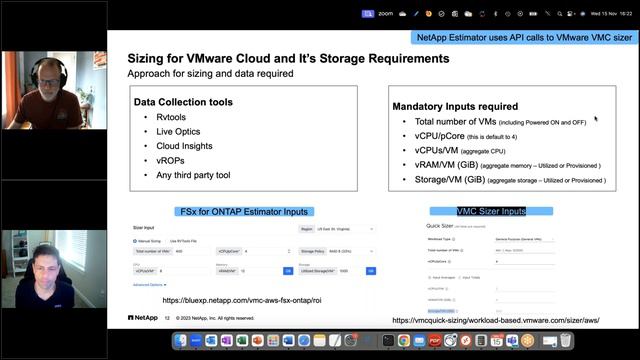Open Calendar showing 15 in the dock
The image size is (640, 360).
click(x=497, y=341)
